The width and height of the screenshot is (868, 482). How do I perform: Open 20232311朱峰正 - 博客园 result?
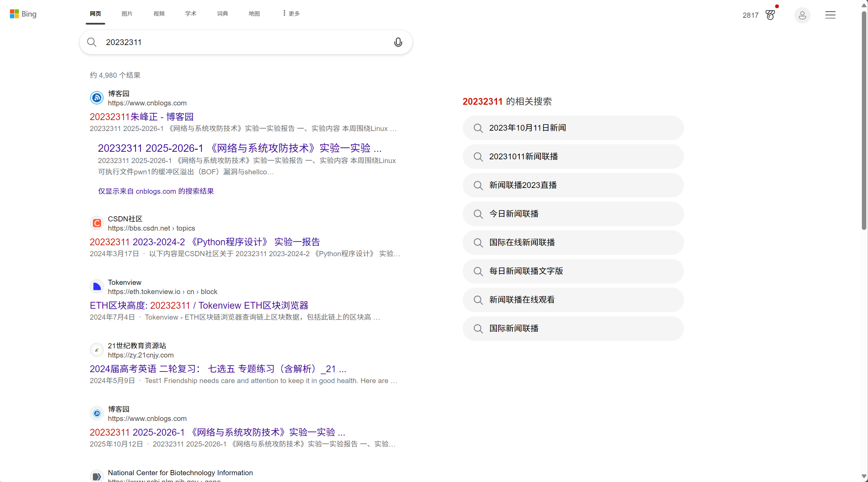[141, 117]
